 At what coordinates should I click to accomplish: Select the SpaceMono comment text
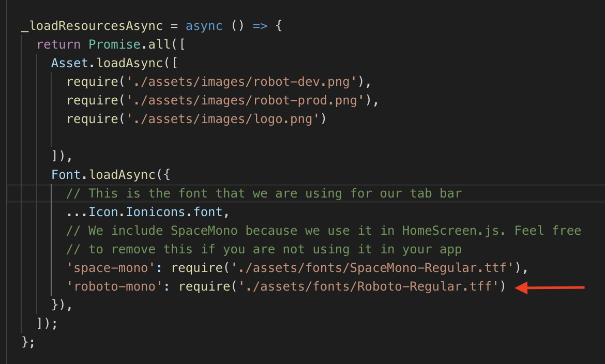tap(310, 230)
